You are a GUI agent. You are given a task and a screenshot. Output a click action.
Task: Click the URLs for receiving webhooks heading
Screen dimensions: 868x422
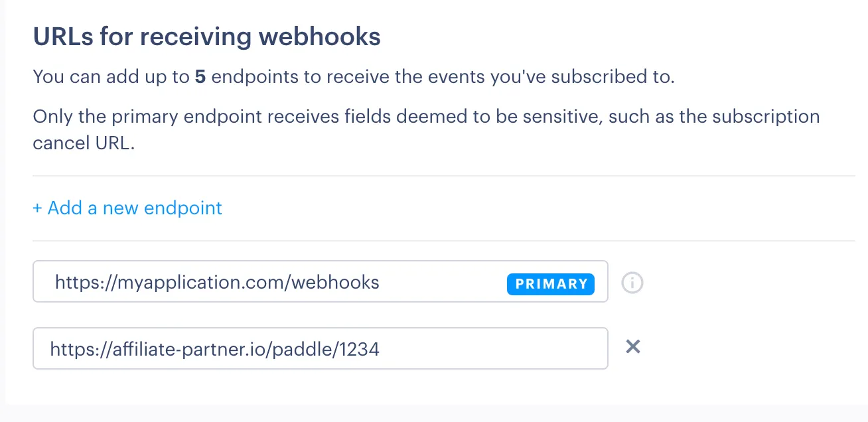pyautogui.click(x=206, y=36)
